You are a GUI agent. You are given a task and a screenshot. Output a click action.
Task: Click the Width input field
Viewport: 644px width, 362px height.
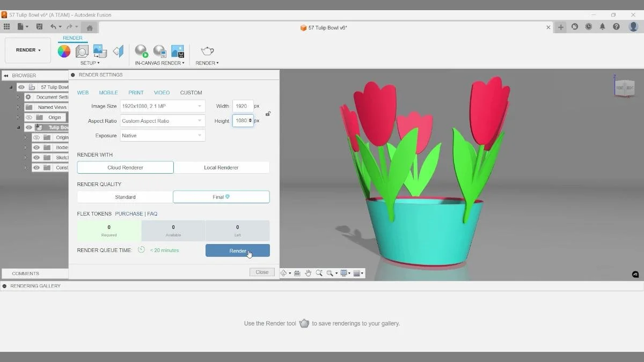[x=243, y=106]
